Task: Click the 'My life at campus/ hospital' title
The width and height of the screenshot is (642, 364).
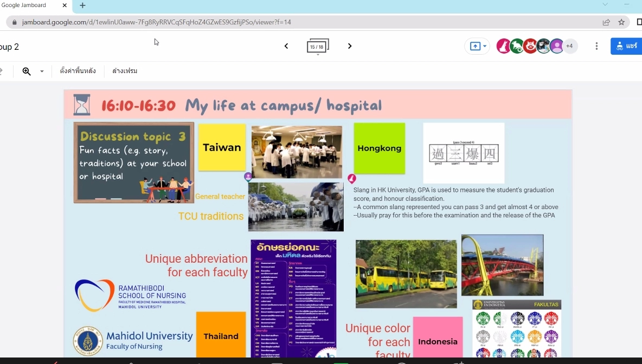Action: point(284,106)
